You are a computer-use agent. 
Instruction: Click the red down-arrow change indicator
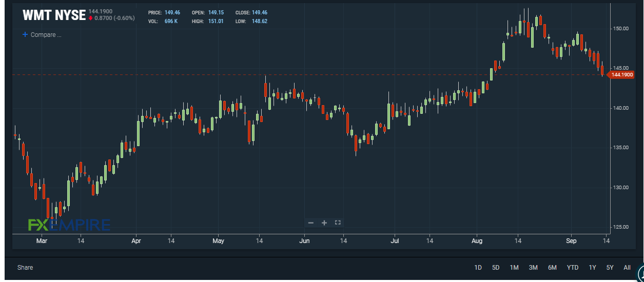91,18
